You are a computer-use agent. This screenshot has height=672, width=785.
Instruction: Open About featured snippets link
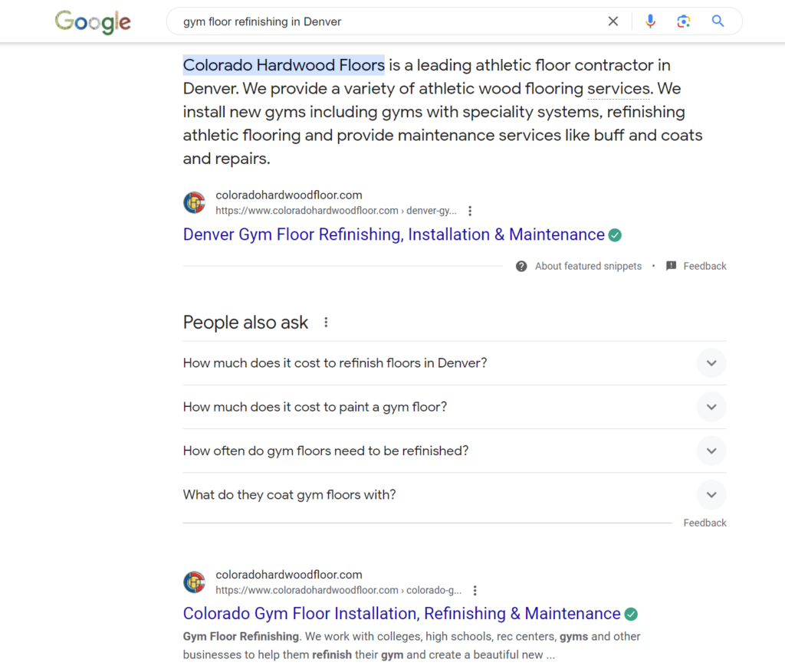[x=588, y=266]
